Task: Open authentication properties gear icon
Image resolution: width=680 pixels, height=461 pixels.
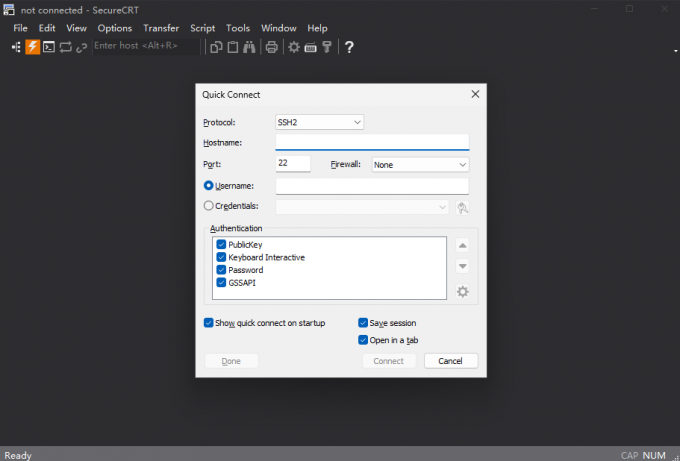Action: pyautogui.click(x=463, y=291)
